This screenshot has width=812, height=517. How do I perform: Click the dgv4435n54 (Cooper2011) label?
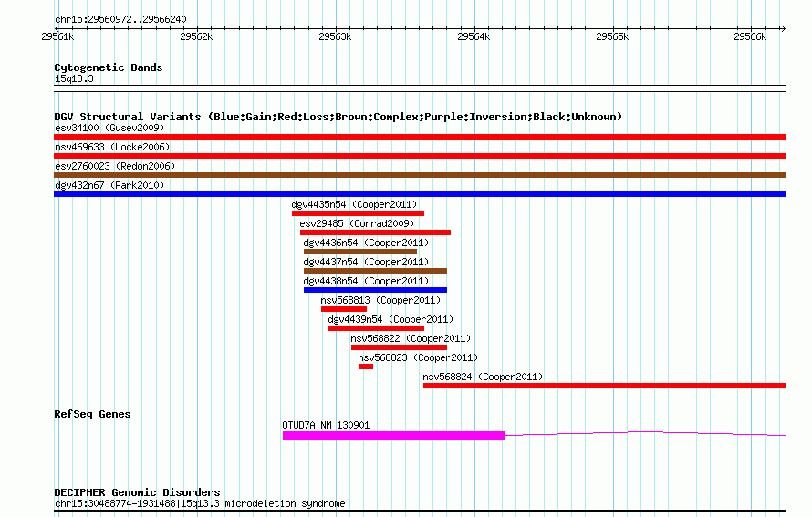coord(354,204)
